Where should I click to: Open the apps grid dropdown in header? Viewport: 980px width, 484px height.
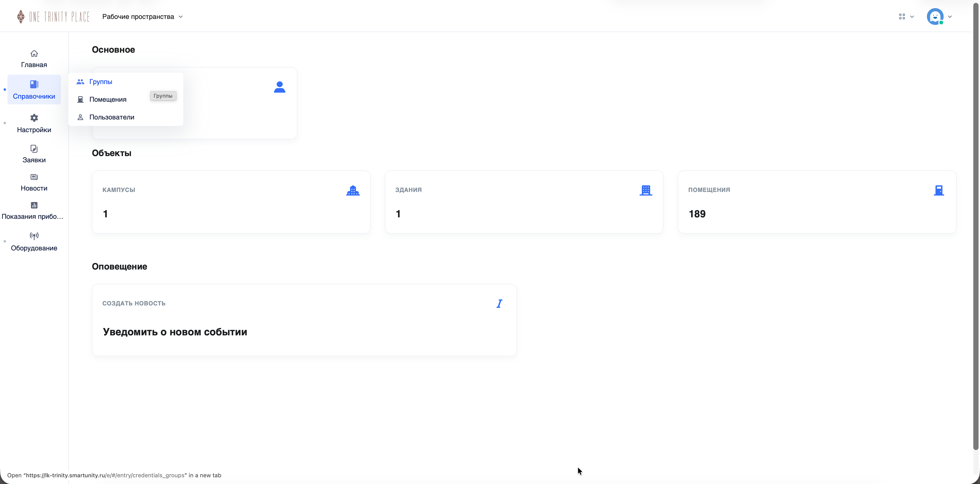pos(906,17)
